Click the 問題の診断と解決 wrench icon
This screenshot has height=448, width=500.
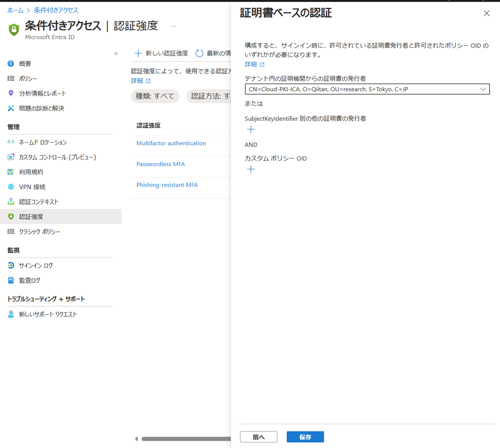click(x=11, y=108)
